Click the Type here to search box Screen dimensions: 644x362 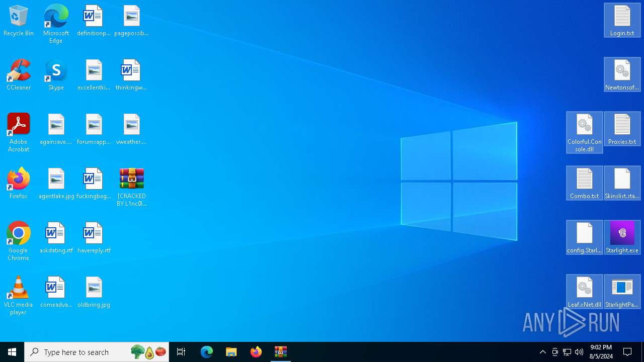pos(97,352)
